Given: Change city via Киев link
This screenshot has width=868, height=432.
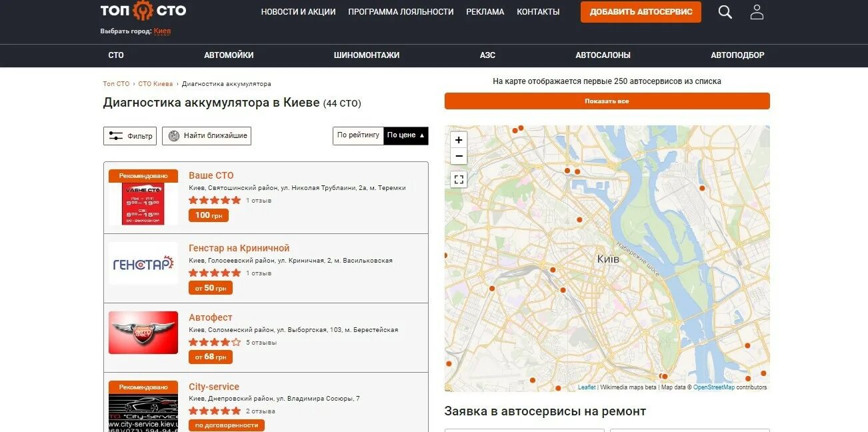Looking at the screenshot, I should tap(162, 31).
